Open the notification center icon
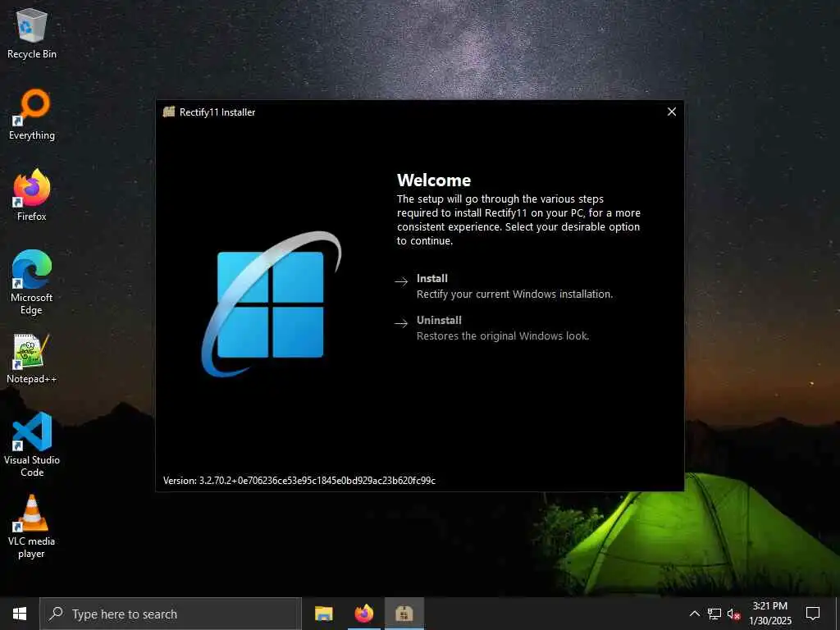840x630 pixels. (x=813, y=614)
